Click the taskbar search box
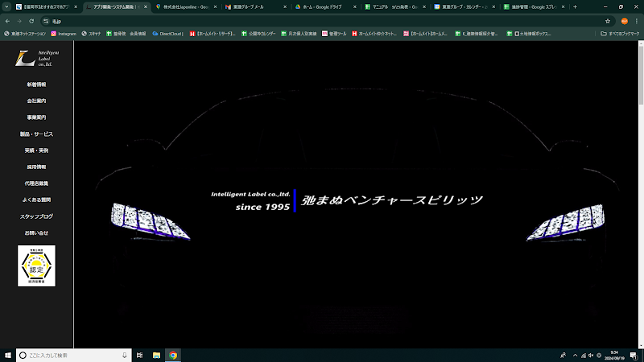This screenshot has width=644, height=362. pos(74,356)
